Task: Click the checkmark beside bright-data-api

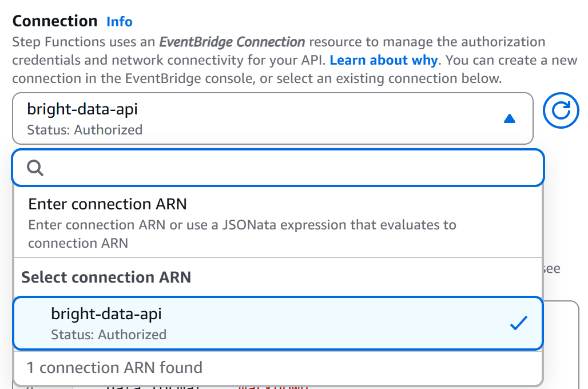Action: (x=518, y=323)
